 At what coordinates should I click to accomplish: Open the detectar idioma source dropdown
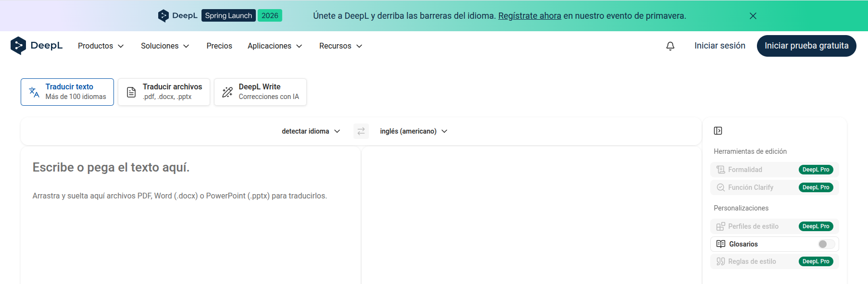(311, 131)
